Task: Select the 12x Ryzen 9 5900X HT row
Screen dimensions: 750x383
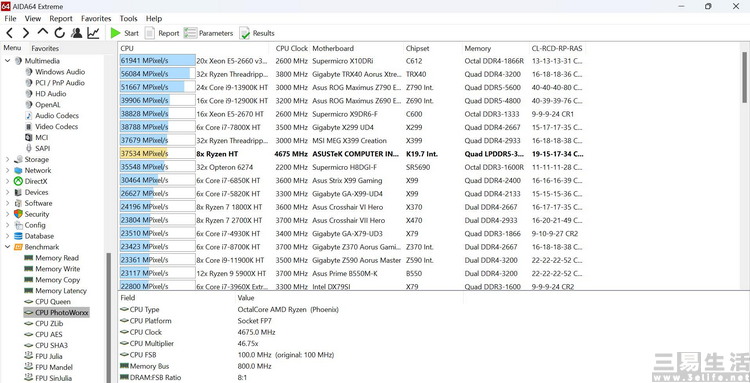Action: 352,274
